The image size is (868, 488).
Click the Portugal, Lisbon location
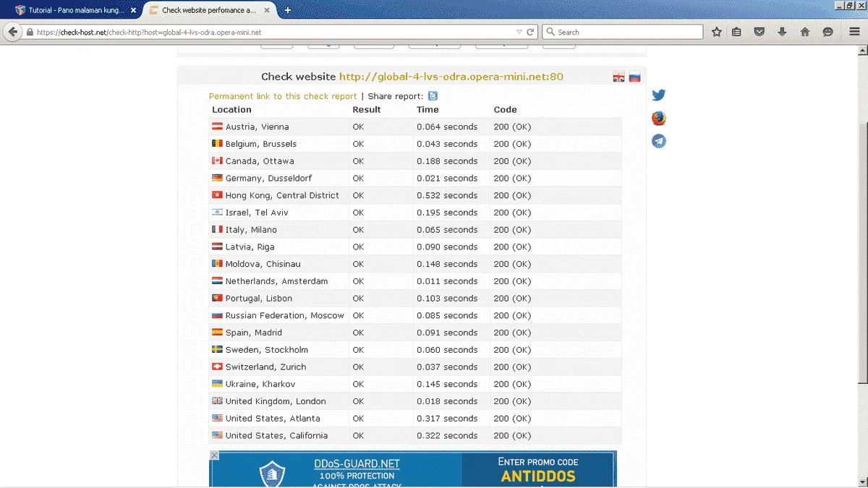click(259, 298)
